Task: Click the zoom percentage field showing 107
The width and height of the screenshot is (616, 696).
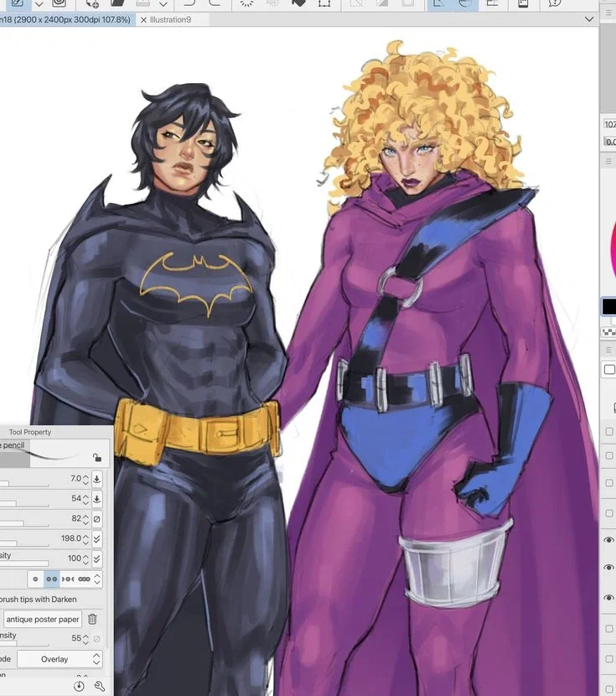Action: (610, 124)
